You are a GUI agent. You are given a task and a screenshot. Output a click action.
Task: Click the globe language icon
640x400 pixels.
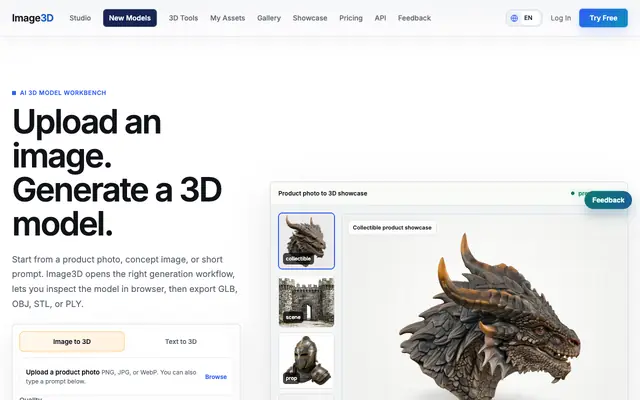coord(514,18)
